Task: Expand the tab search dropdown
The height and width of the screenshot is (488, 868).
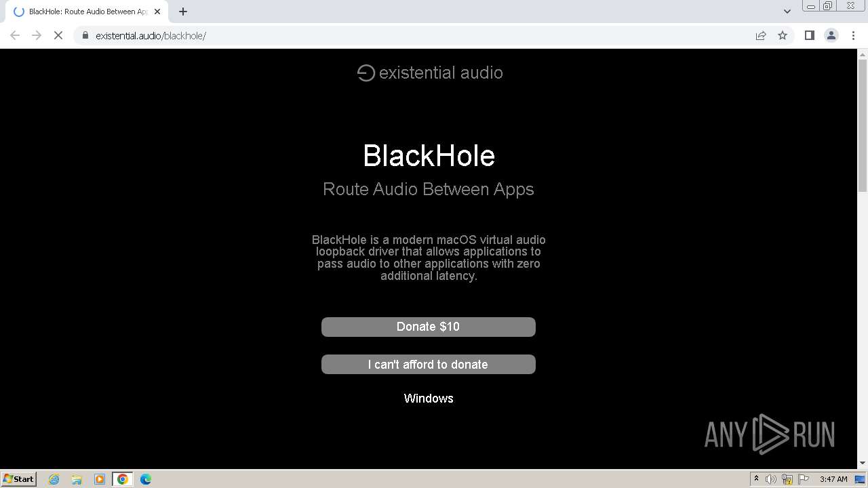Action: click(787, 12)
